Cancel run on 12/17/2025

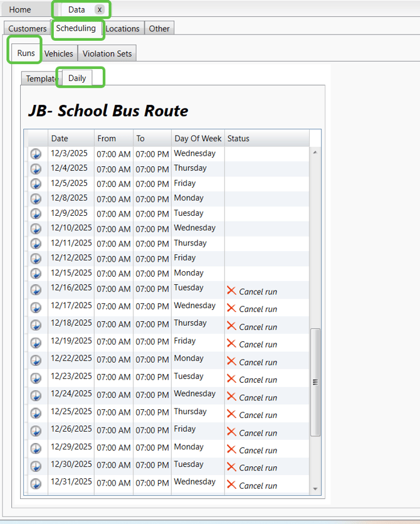pyautogui.click(x=257, y=309)
